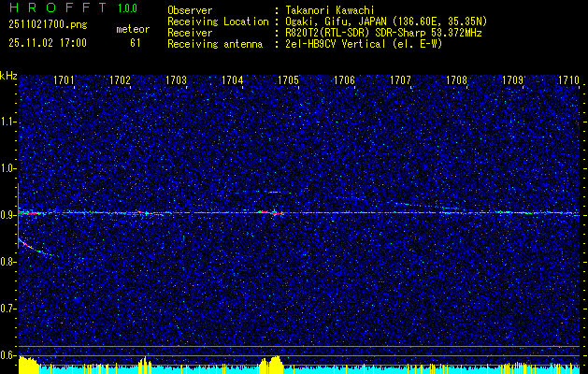The image size is (588, 374).
Task: Select the 1.0.0 version number
Action: point(127,8)
